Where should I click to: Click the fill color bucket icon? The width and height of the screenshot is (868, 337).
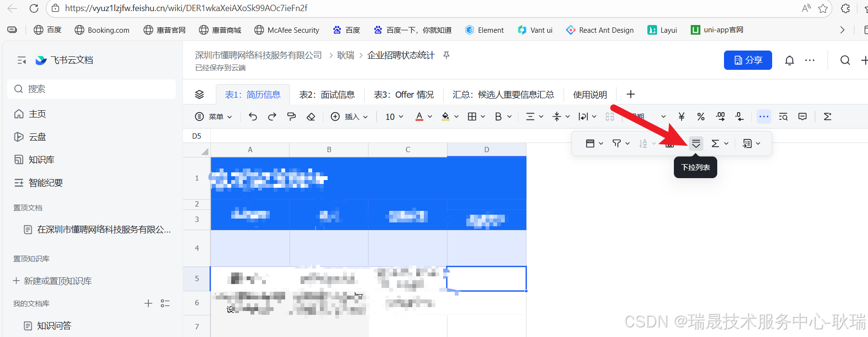point(446,117)
